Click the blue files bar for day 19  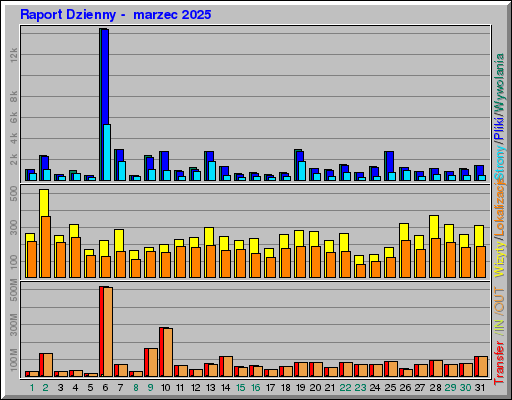[301, 157]
